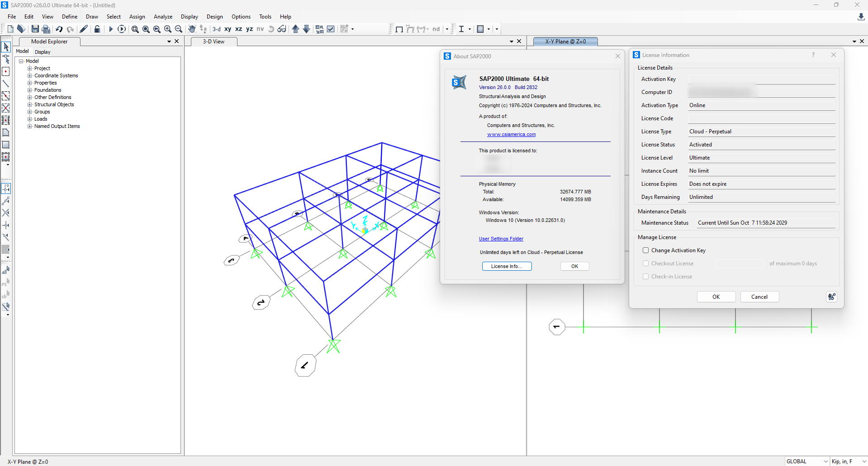Toggle the Lock/Unlock Model padlock icon
The width and height of the screenshot is (868, 466).
pos(97,29)
